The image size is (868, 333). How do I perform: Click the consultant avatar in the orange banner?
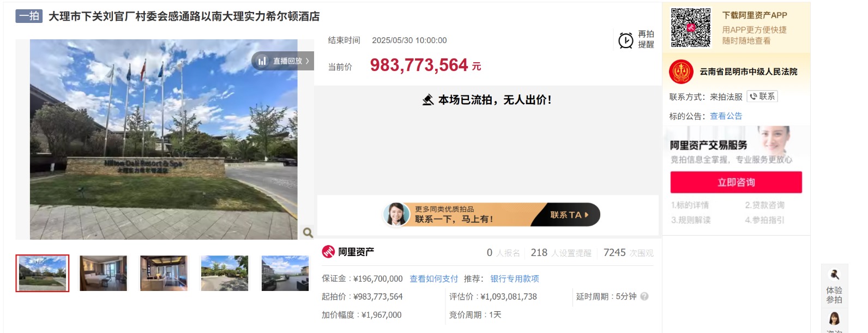coord(396,215)
